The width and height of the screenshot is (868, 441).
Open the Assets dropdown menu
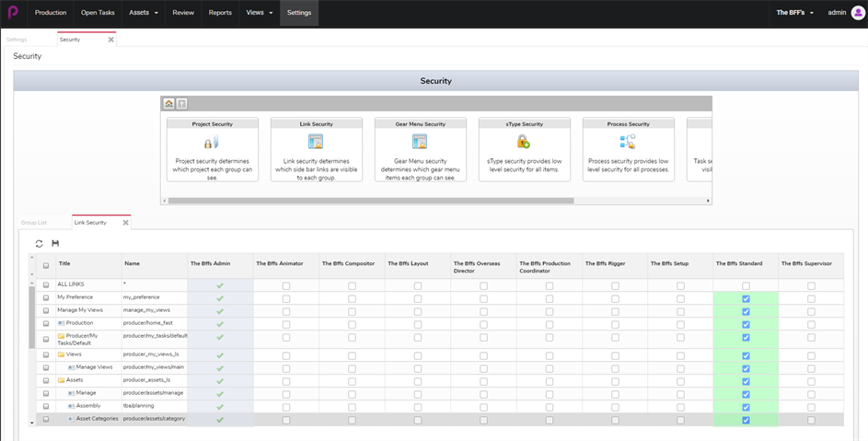[144, 13]
